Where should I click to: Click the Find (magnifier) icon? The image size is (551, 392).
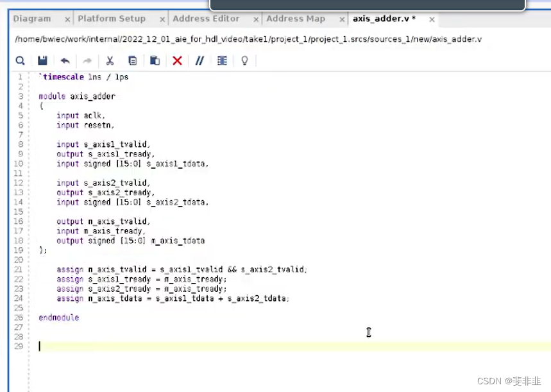[20, 60]
